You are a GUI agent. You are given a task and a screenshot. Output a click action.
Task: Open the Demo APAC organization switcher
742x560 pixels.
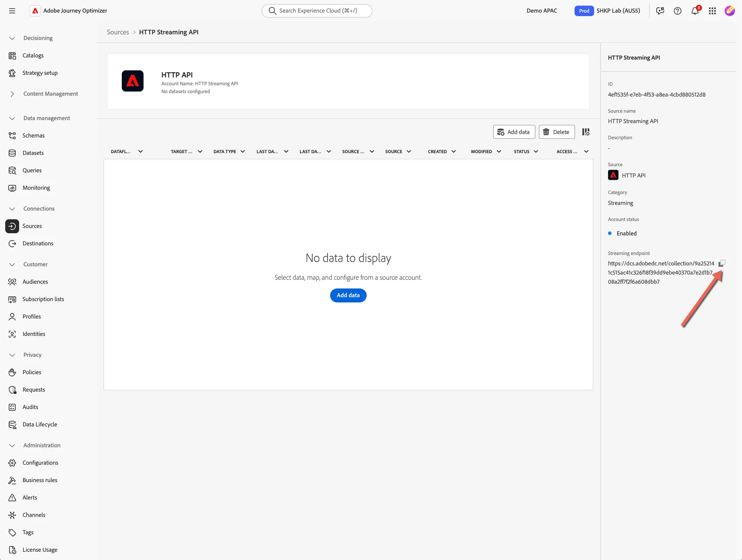coord(542,11)
